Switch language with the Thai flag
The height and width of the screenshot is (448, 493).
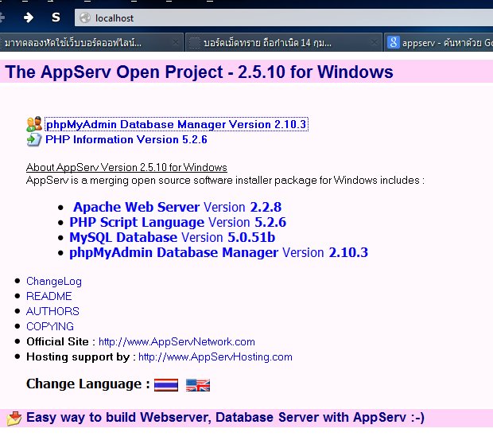(166, 385)
